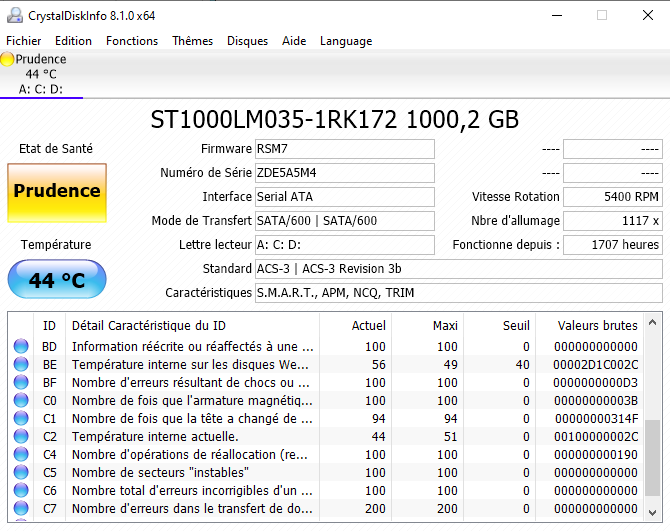Click the scroll down arrow of SMART list
Screen dimensions: 670x531
pyautogui.click(x=652, y=512)
